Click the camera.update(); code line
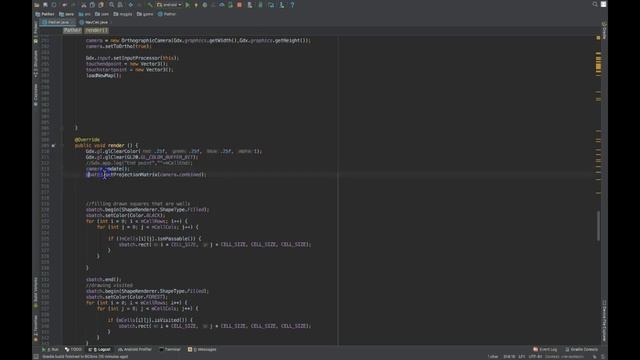Screen dimensions: 640x360 coord(107,169)
